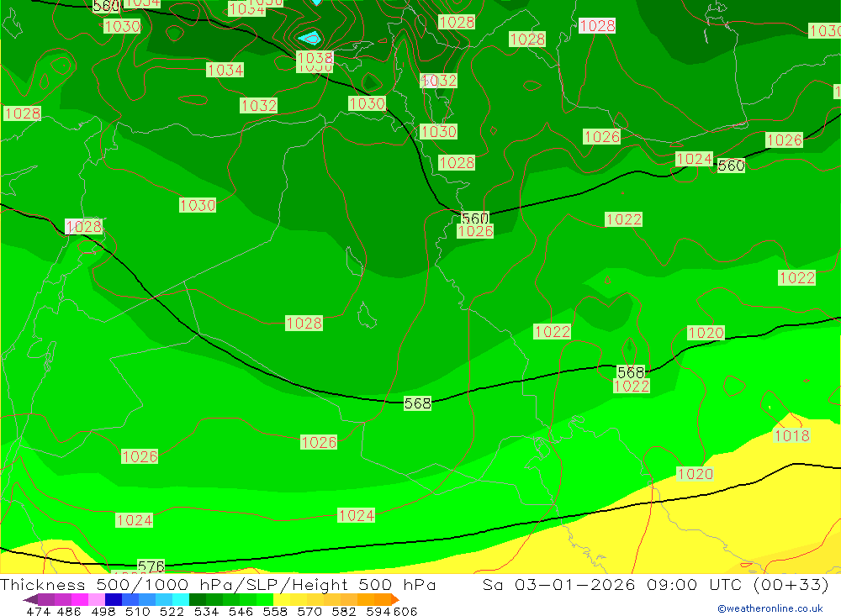Click the 534 legend value
This screenshot has width=841, height=616.
[206, 611]
